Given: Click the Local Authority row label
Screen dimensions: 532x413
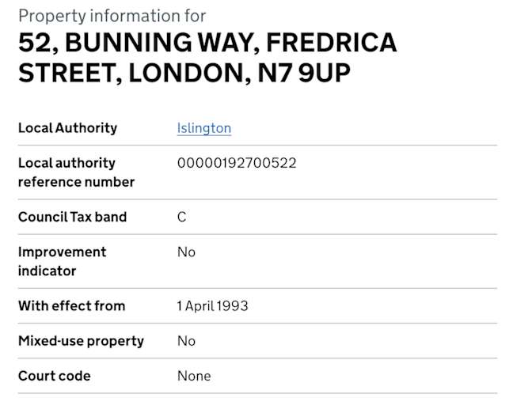Looking at the screenshot, I should click(x=67, y=128).
